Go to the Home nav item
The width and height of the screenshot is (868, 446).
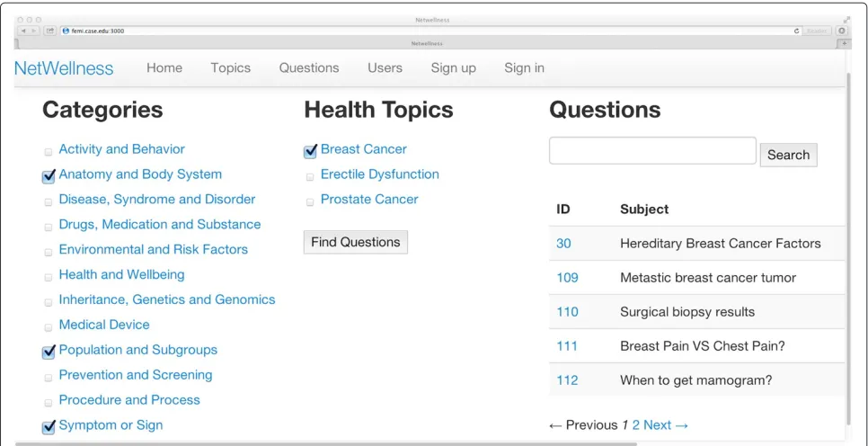pos(164,67)
